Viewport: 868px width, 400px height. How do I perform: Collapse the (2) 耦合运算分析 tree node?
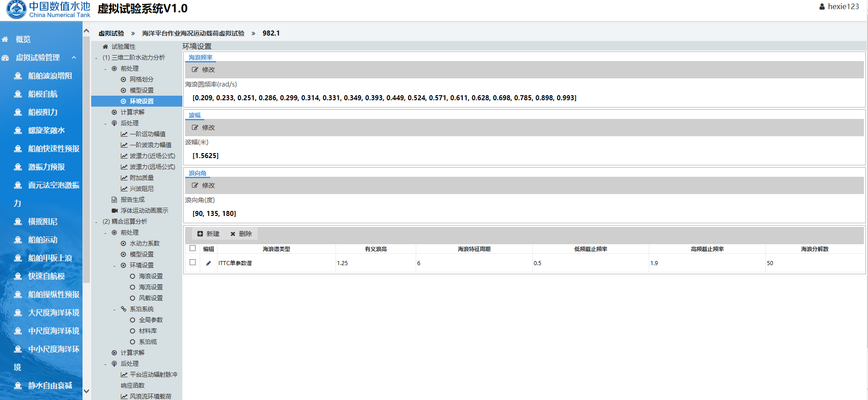(96, 222)
